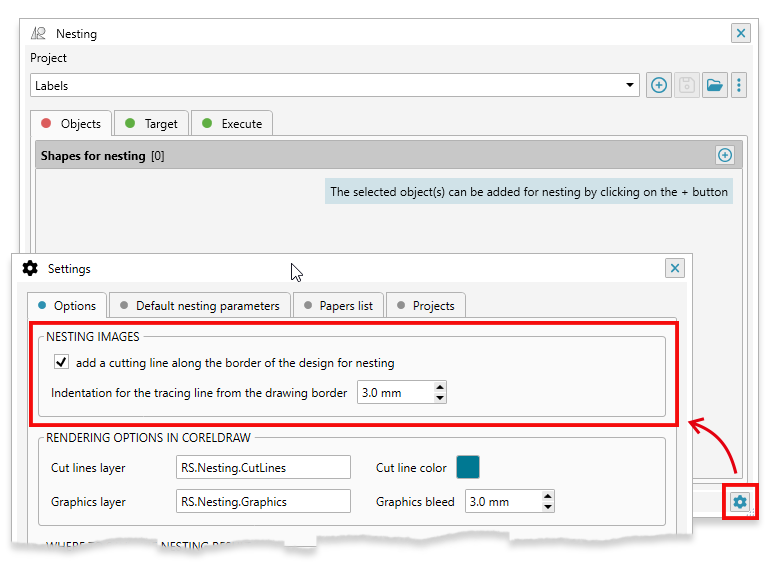The image size is (770, 562).
Task: Click the Graphics layer name field
Action: click(263, 501)
